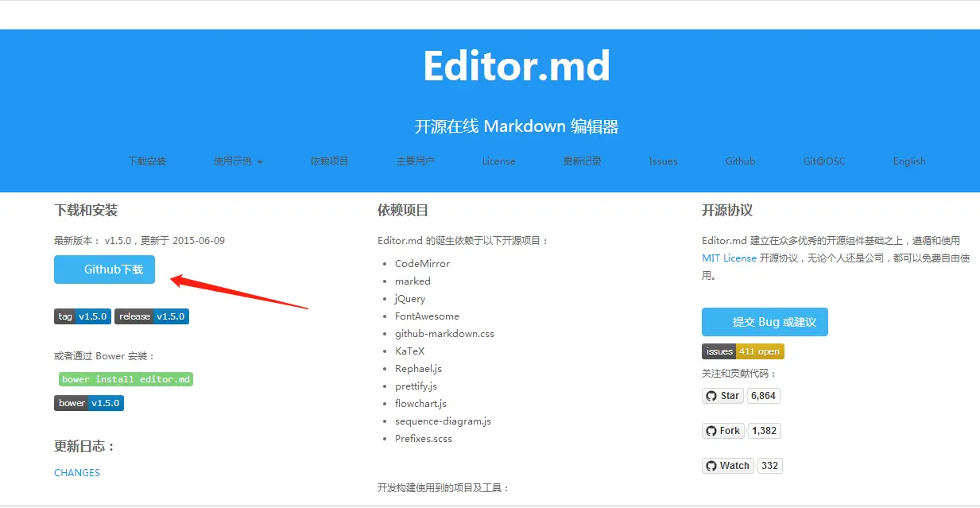
Task: Click FontAwesome in the dependency list
Action: [x=427, y=316]
